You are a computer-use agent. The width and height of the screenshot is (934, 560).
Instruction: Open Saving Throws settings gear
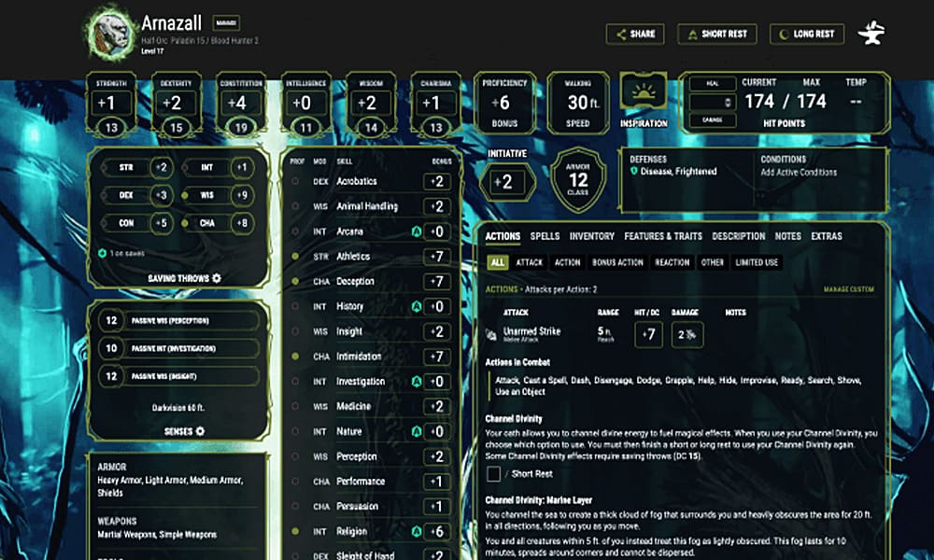coord(217,278)
